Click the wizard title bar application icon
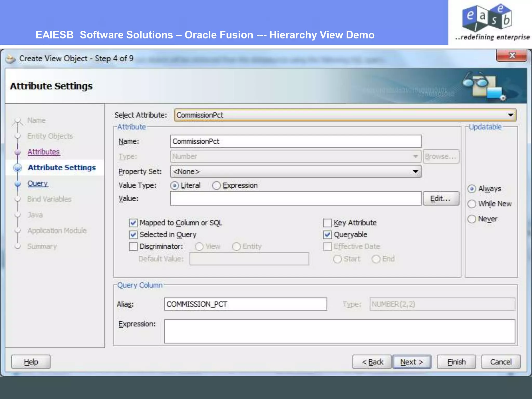The width and height of the screenshot is (532, 399). point(11,59)
